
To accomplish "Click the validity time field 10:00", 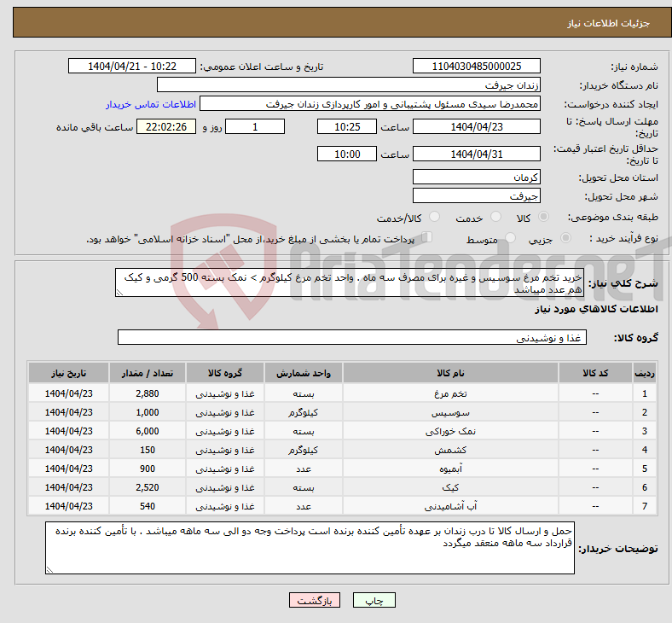I will 347,154.
